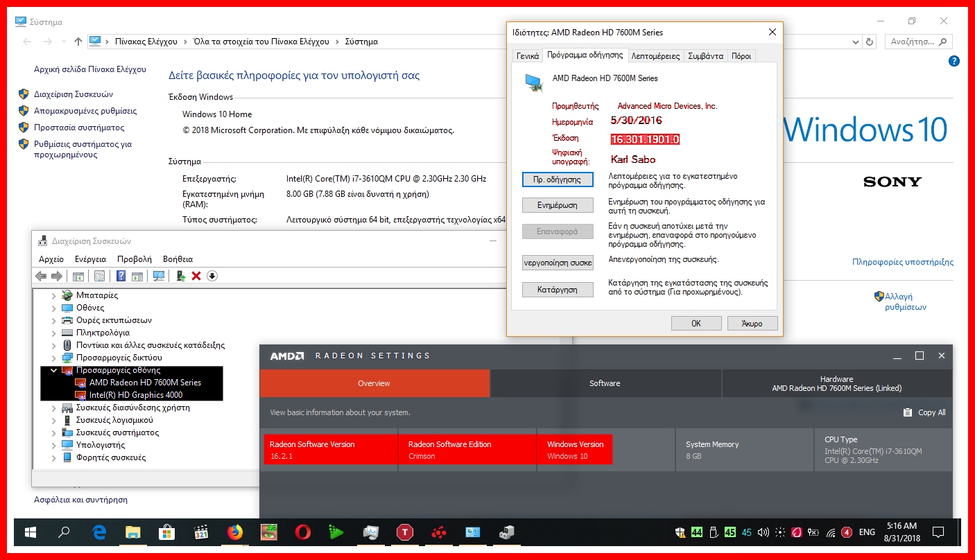Screen dimensions: 975x560
Task: Switch to the Λεπτομέρειες tab
Action: (655, 56)
